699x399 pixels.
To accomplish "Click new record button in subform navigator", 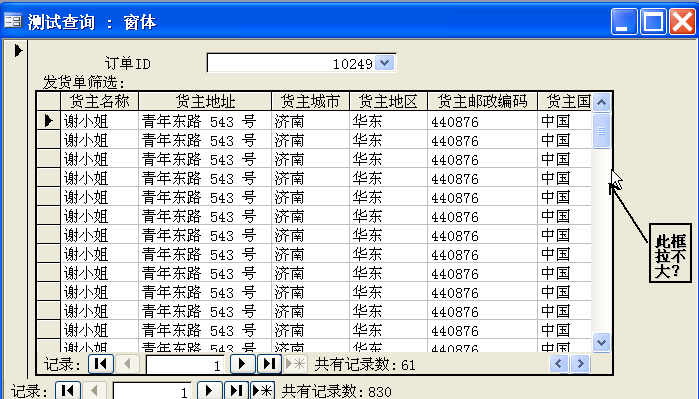I will point(295,364).
